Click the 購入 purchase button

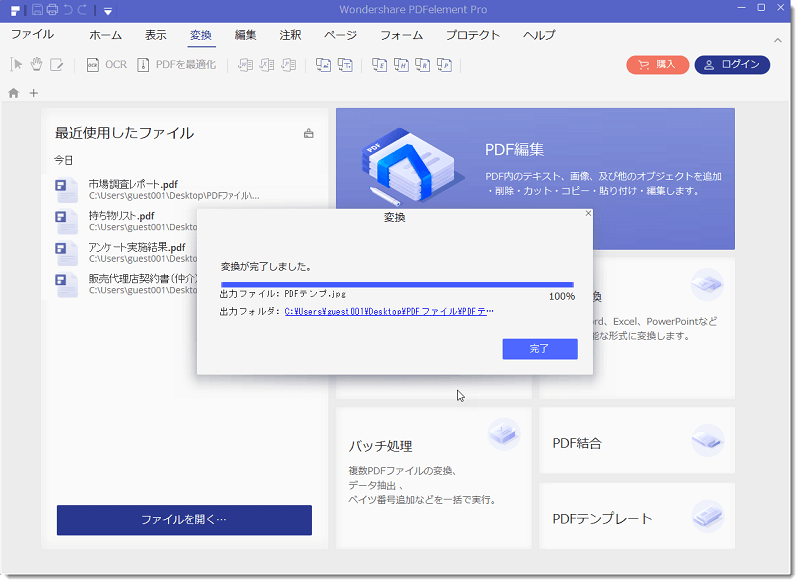(658, 65)
